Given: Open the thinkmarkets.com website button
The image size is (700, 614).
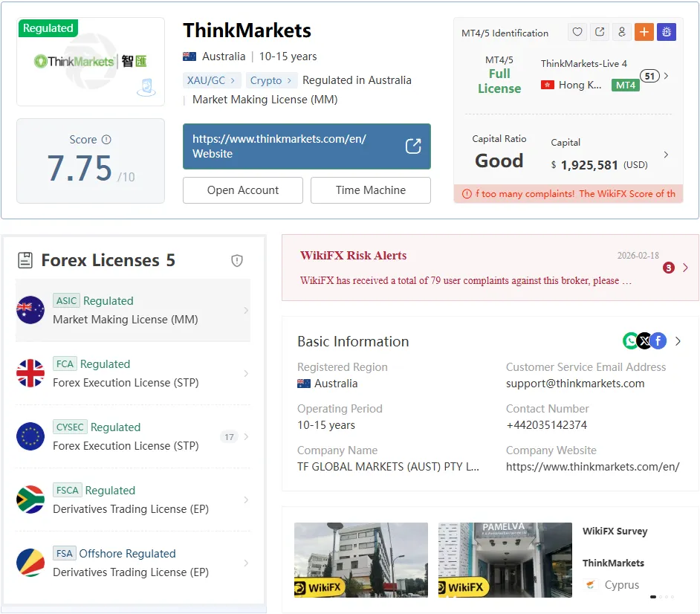Looking at the screenshot, I should (x=307, y=146).
